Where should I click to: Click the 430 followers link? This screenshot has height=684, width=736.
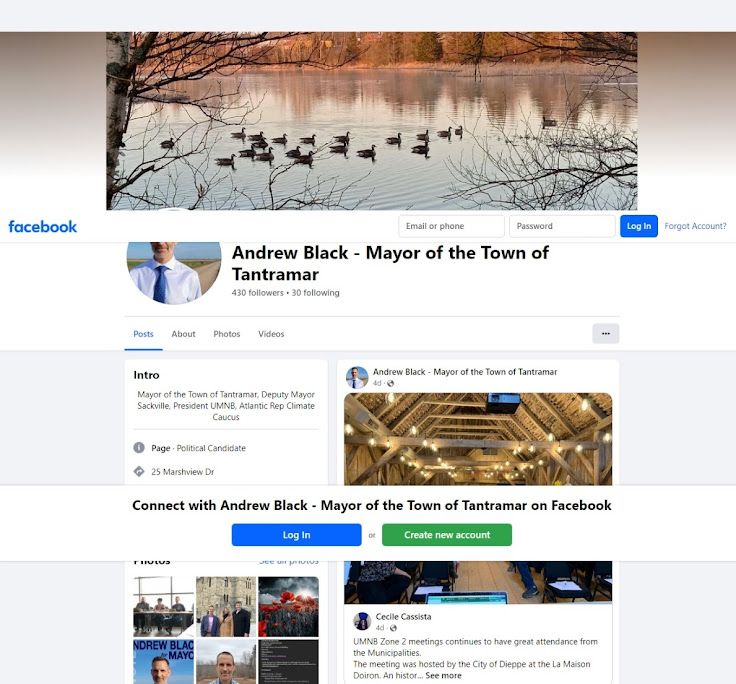tap(257, 293)
